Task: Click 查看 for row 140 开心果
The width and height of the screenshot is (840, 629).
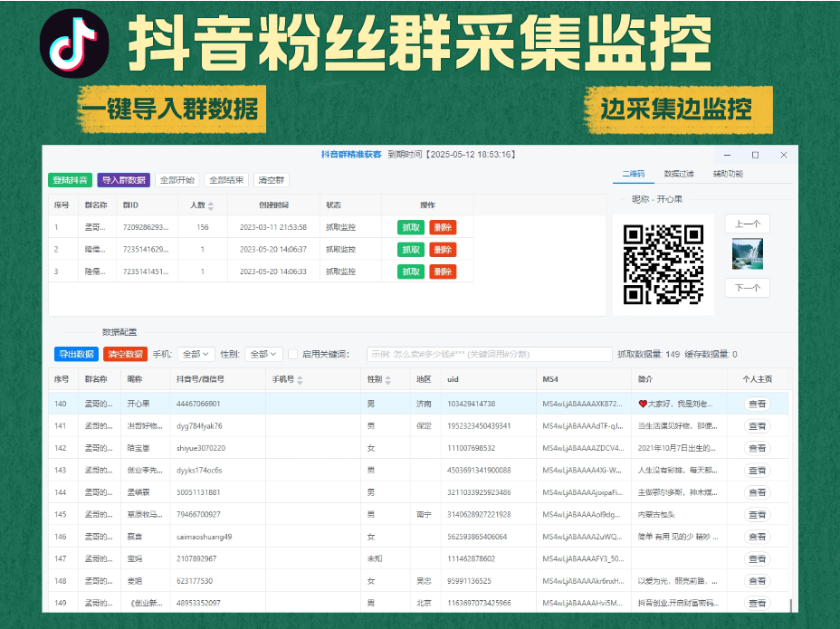Action: point(757,404)
